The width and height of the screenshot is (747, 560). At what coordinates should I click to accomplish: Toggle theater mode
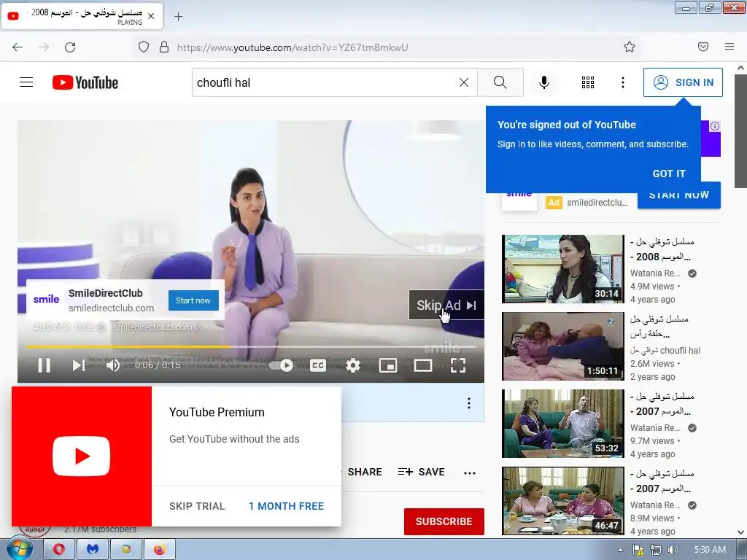(x=423, y=366)
